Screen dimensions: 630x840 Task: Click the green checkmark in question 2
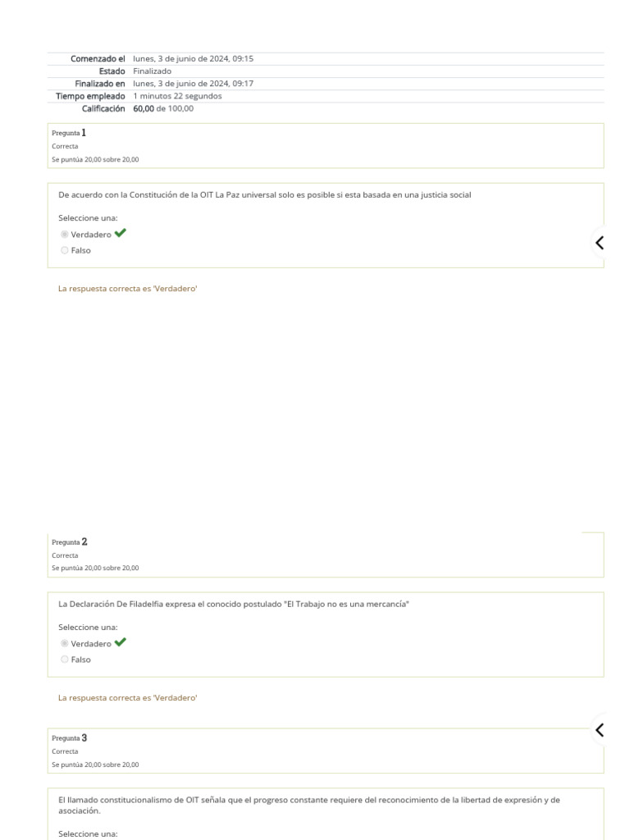[121, 642]
